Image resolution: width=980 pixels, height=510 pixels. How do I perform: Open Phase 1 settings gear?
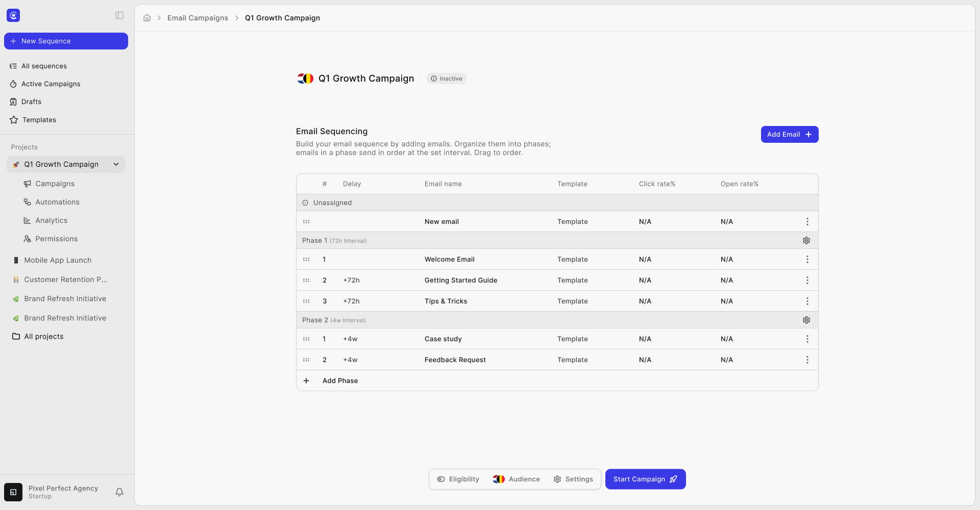[x=806, y=240]
